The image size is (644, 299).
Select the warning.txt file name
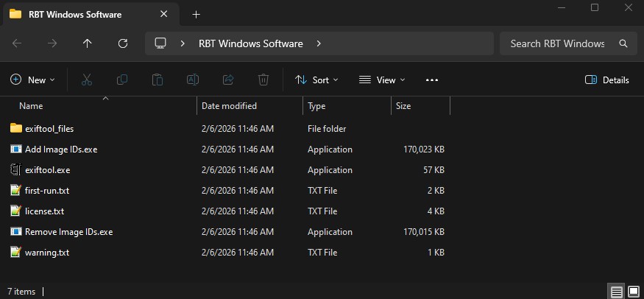[x=47, y=252]
